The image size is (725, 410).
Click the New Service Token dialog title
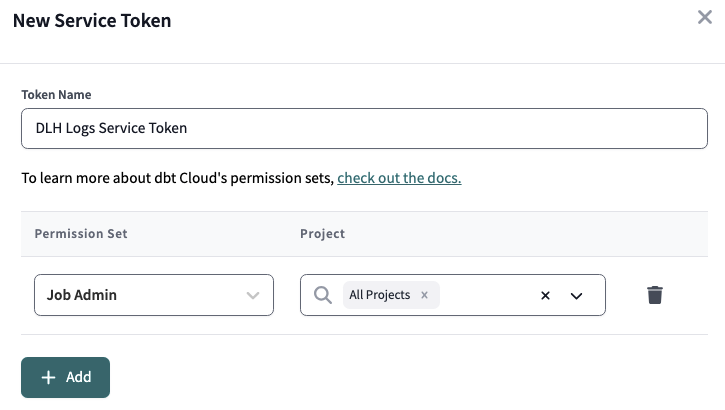(x=92, y=21)
